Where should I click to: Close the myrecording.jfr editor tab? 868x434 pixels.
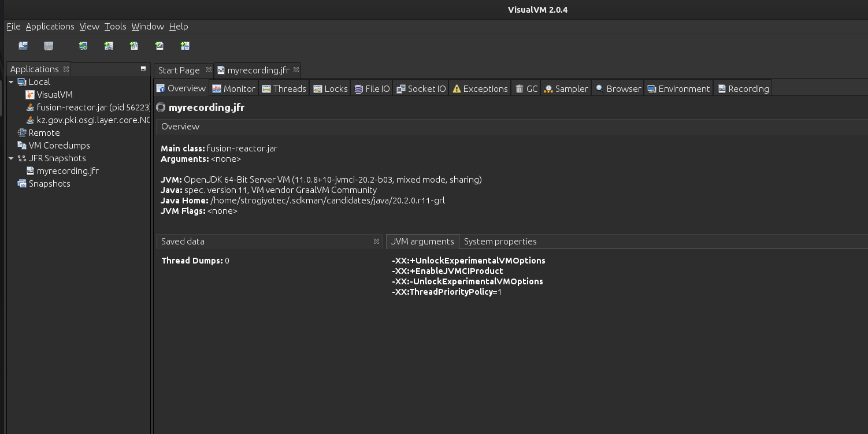click(x=296, y=70)
